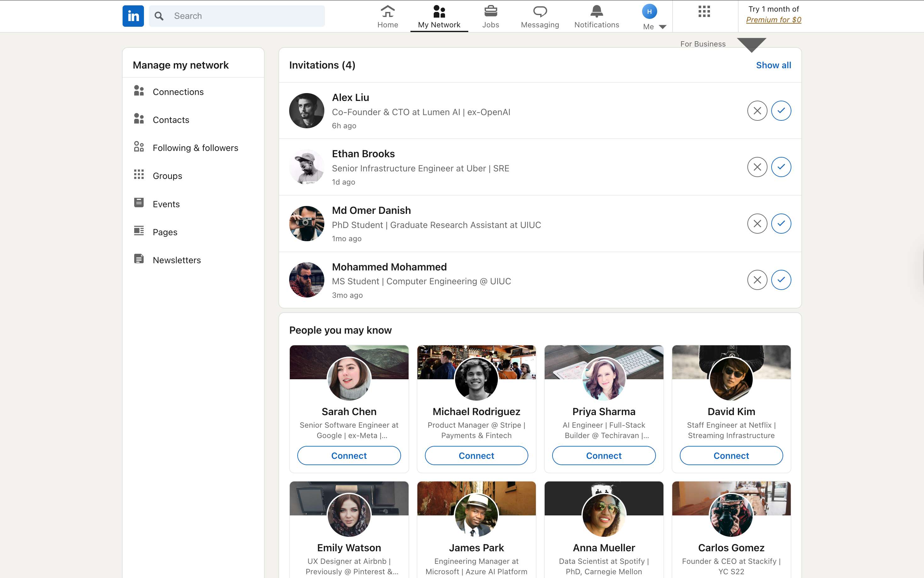
Task: Ignore Alex Liu's invitation
Action: coord(757,111)
